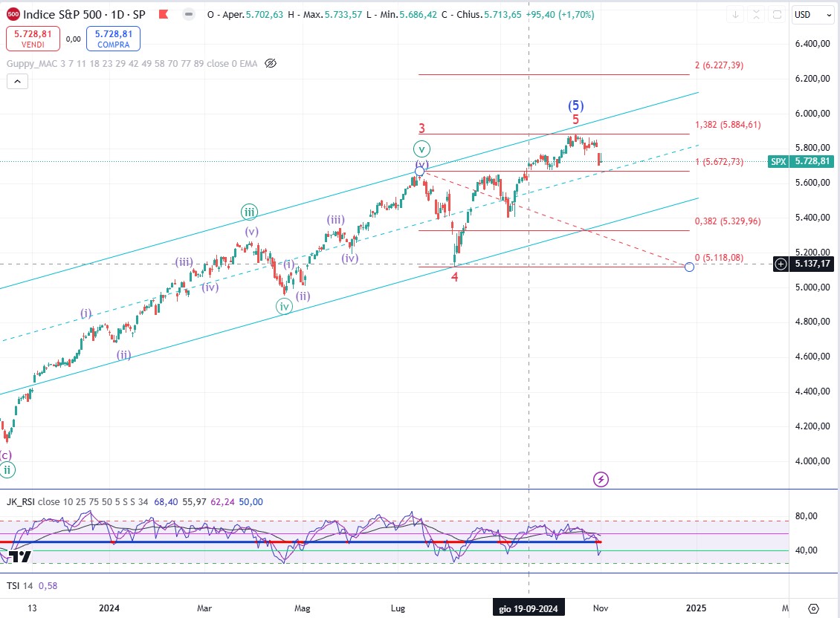Screen dimensions: 840x618
Task: Click the TSI 14 indicator legend
Action: tap(19, 586)
